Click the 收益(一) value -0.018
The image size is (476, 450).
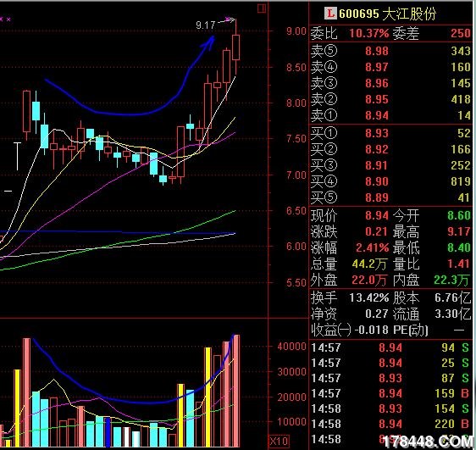tap(371, 330)
